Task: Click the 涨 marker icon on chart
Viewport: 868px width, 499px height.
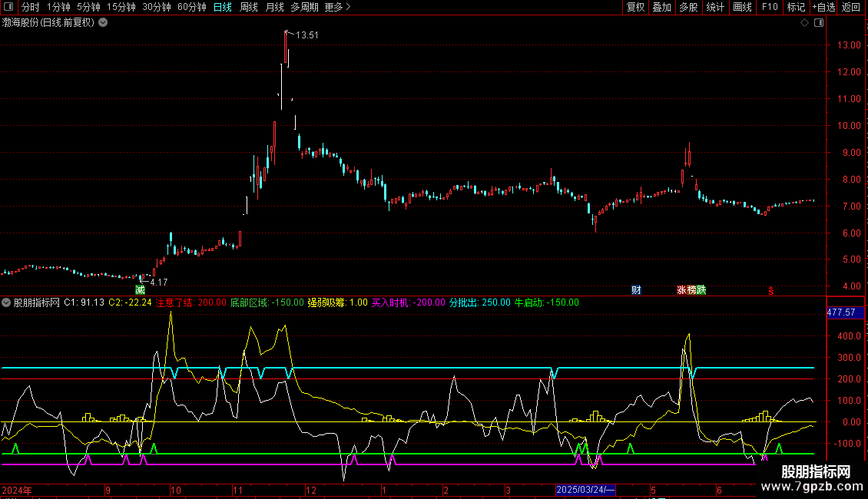Action: point(681,290)
